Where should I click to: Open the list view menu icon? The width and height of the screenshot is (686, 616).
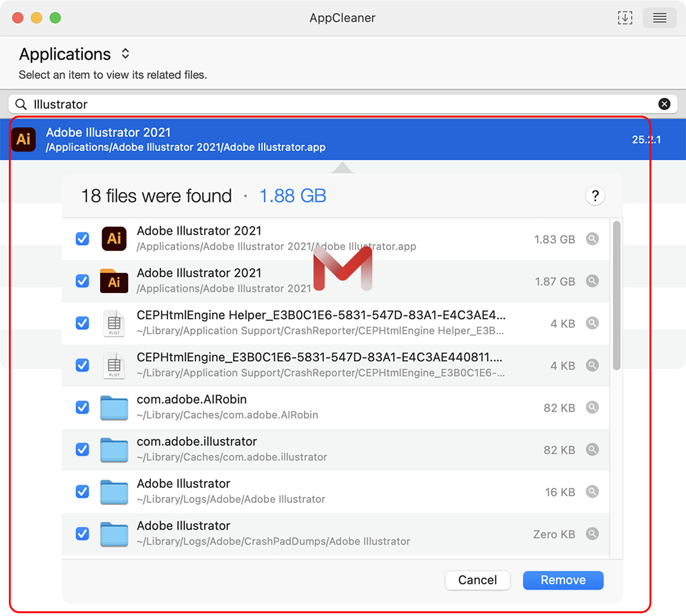659,18
